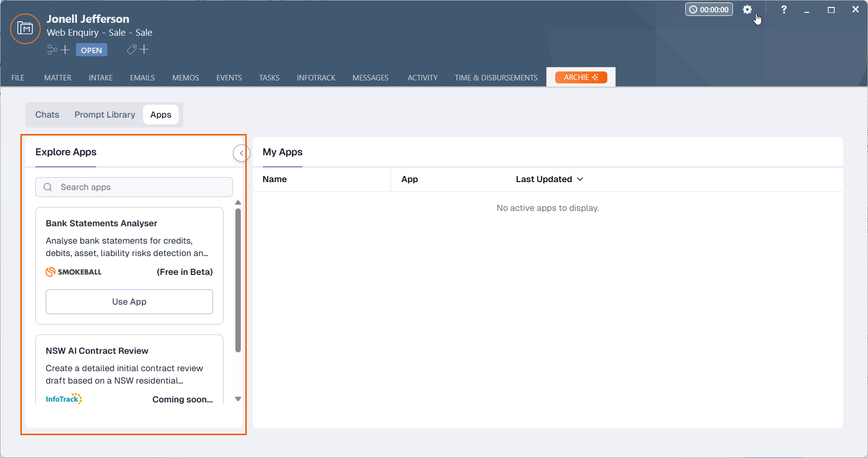Image resolution: width=868 pixels, height=458 pixels.
Task: Click the NSW AI Contract Review title
Action: pos(97,351)
